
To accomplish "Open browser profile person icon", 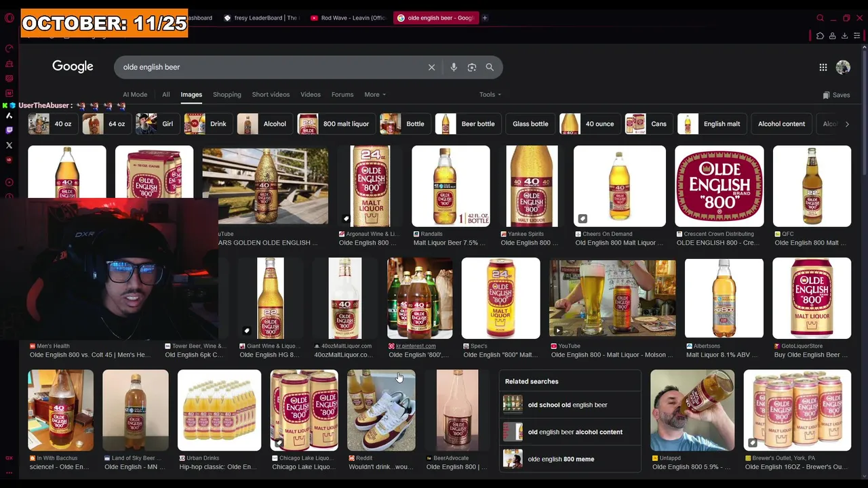I will click(832, 36).
